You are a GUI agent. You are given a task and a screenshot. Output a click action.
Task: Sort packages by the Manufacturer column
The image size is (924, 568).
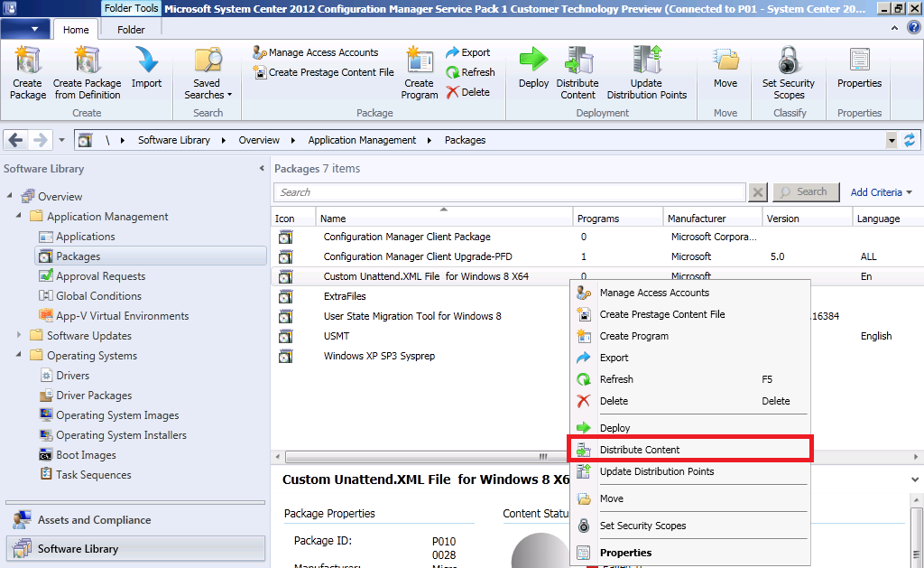tap(713, 219)
